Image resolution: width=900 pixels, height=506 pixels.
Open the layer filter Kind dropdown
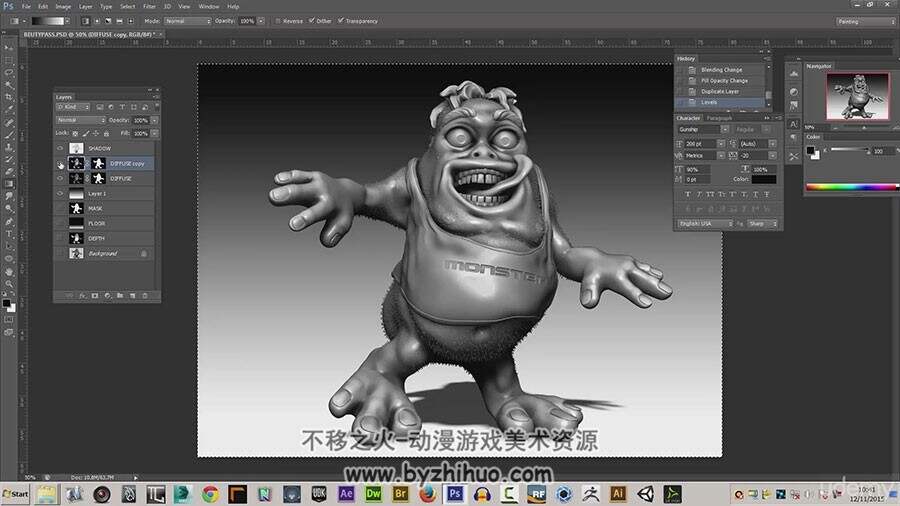(x=73, y=107)
